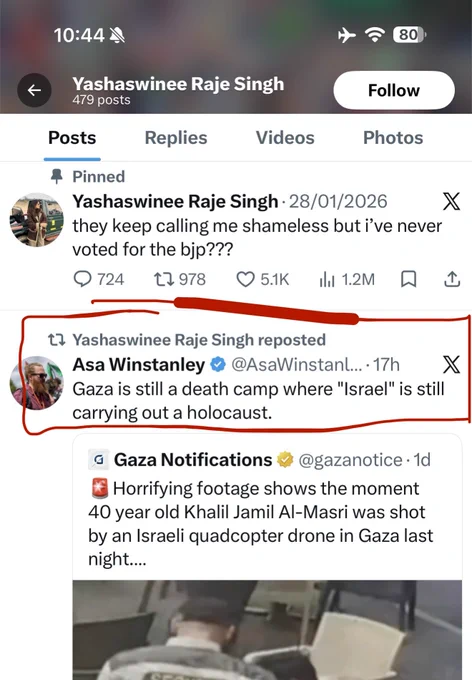Open the Gaza Notifications quoted post text
The height and width of the screenshot is (680, 472).
(x=261, y=524)
